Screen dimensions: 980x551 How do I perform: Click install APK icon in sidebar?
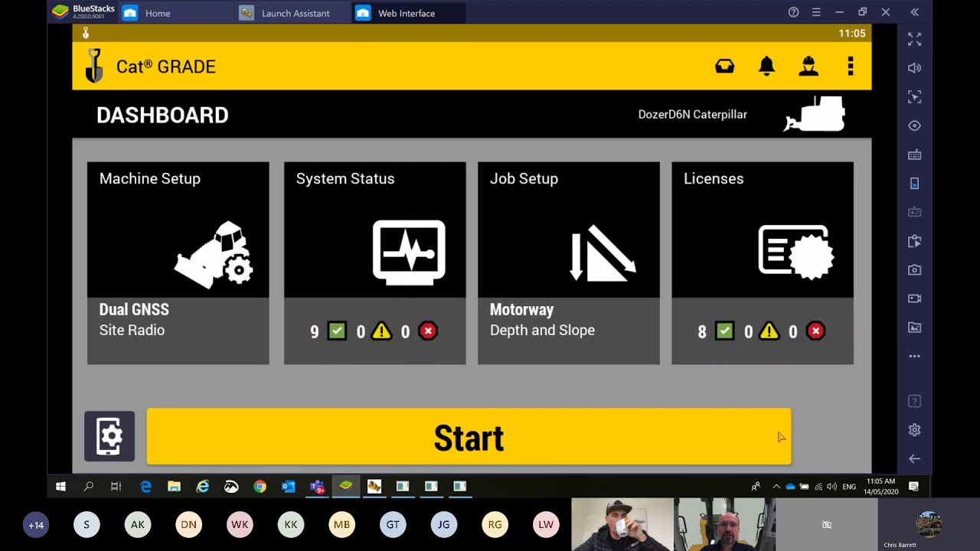[914, 241]
